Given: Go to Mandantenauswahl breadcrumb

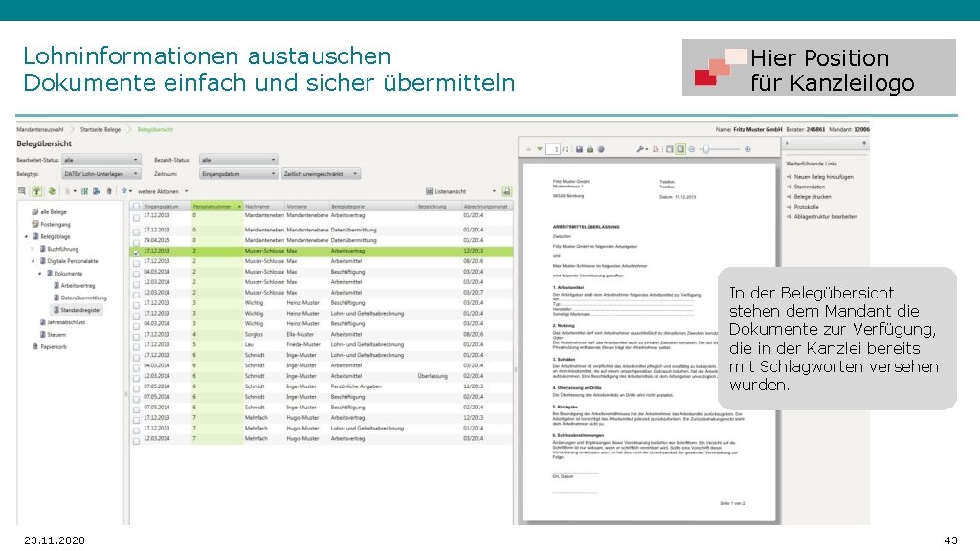Looking at the screenshot, I should point(40,129).
